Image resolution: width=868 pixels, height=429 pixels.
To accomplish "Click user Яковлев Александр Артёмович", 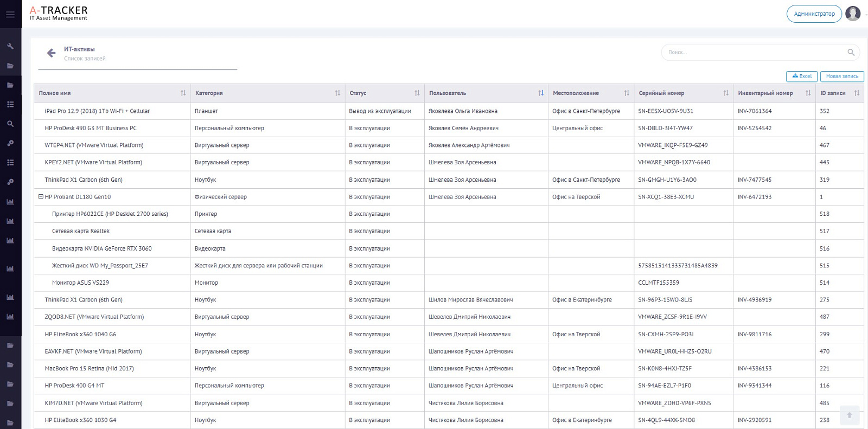I will pyautogui.click(x=469, y=145).
